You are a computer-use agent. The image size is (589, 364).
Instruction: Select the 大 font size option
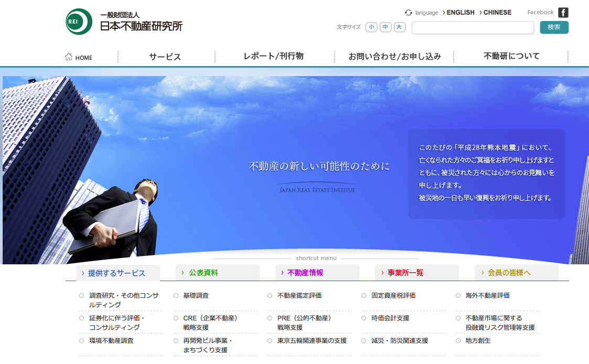tap(400, 27)
